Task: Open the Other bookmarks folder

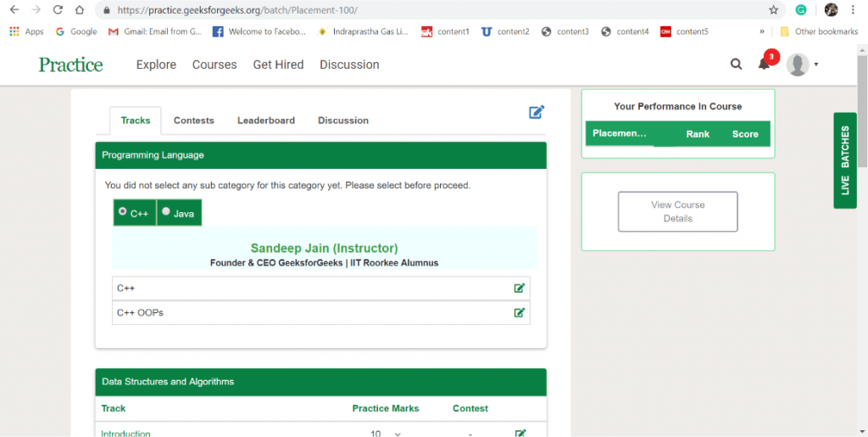Action: (x=819, y=31)
